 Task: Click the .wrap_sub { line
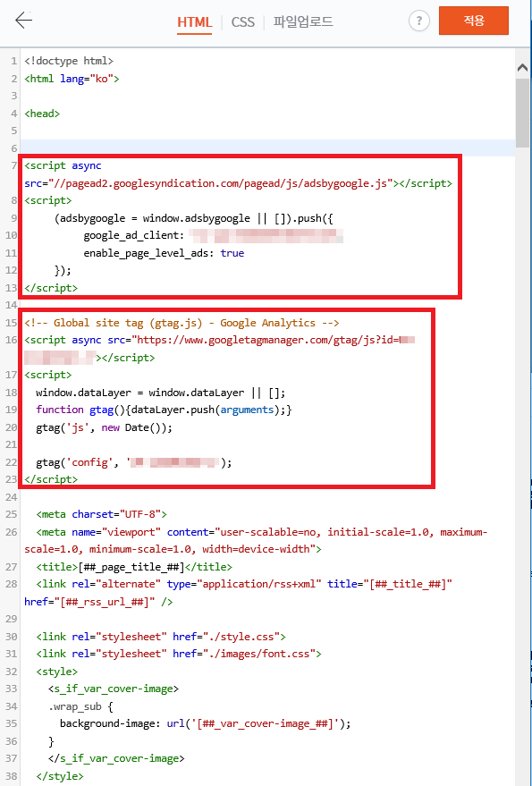[x=80, y=706]
